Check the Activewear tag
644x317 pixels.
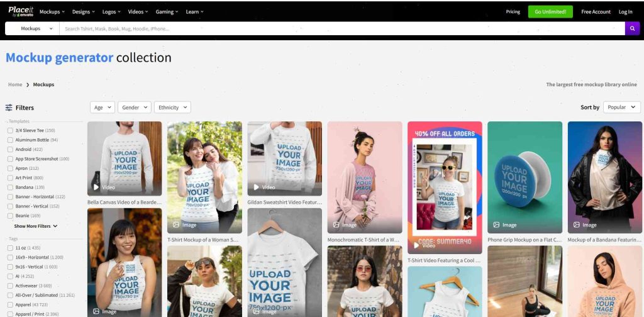pos(10,286)
